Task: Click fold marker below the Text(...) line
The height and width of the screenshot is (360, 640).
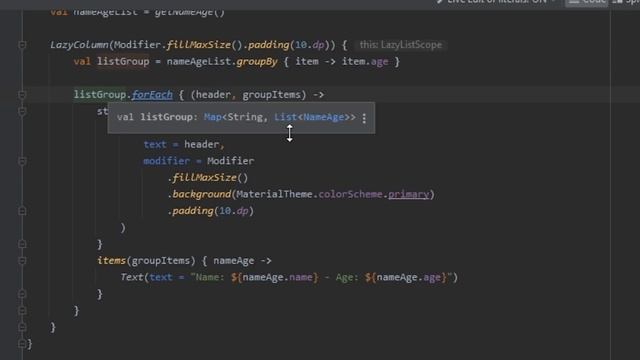Action: 22,294
